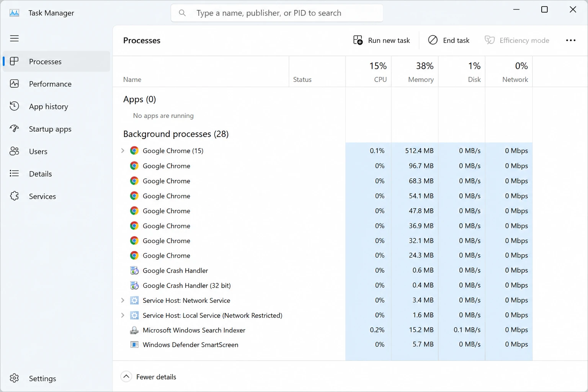Image resolution: width=588 pixels, height=392 pixels.
Task: Click the Service Host: Network Service gear icon
Action: tap(134, 300)
